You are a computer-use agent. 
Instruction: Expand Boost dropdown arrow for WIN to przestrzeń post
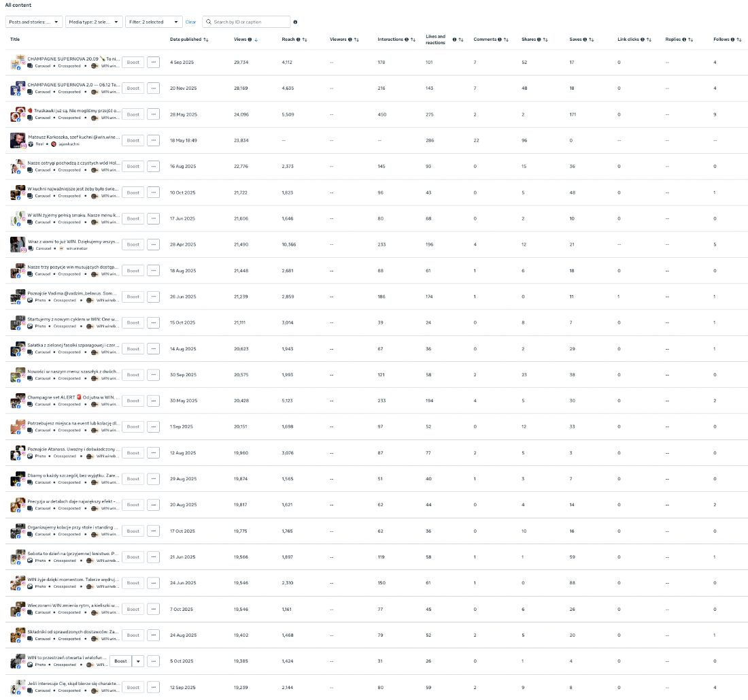138,661
